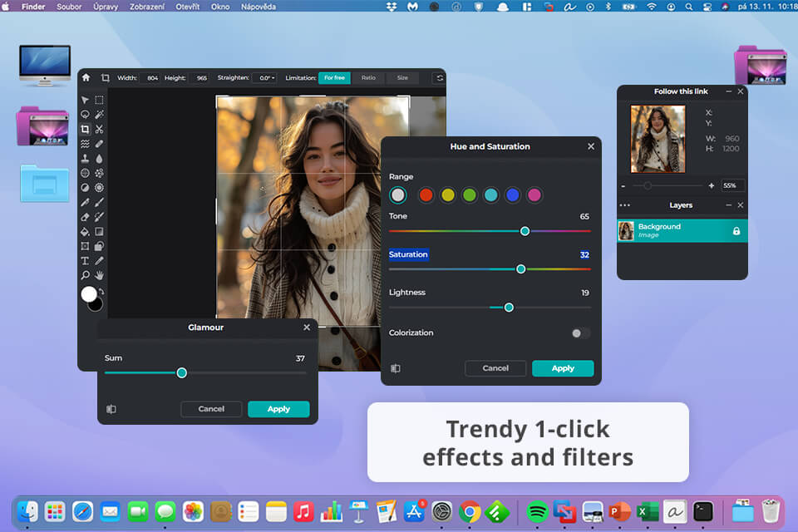The image size is (798, 532).
Task: Select the Clone Stamp tool
Action: click(x=85, y=158)
